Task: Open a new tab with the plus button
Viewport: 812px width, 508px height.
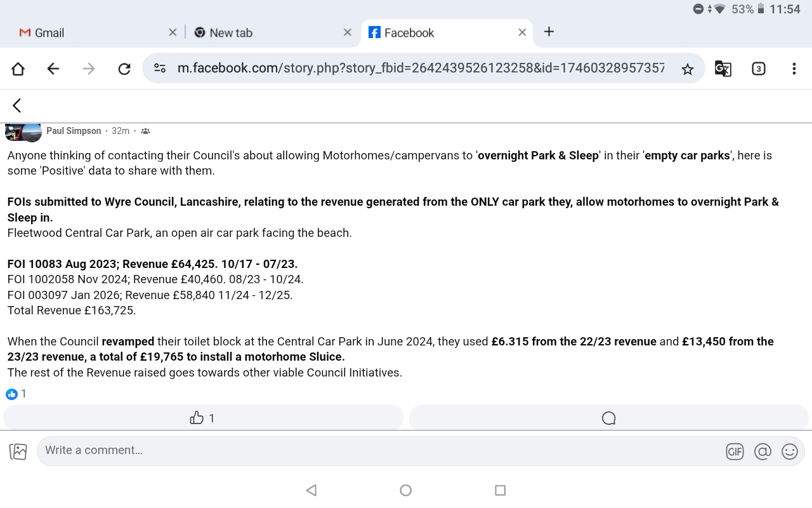Action: (548, 32)
